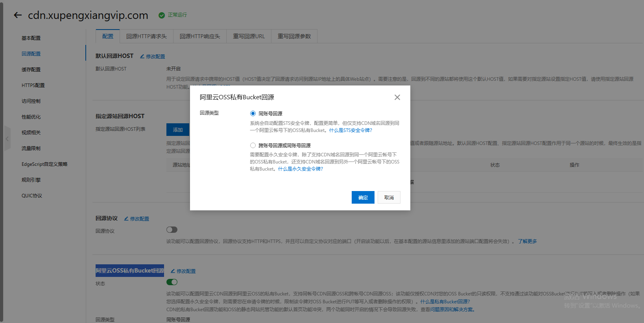This screenshot has width=644, height=323.
Task: Click the domain title cdn.xupengxiangvip.com
Action: (x=88, y=15)
